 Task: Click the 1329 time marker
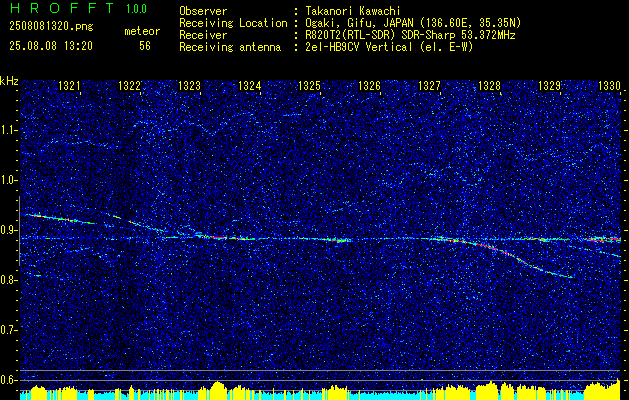tap(549, 85)
